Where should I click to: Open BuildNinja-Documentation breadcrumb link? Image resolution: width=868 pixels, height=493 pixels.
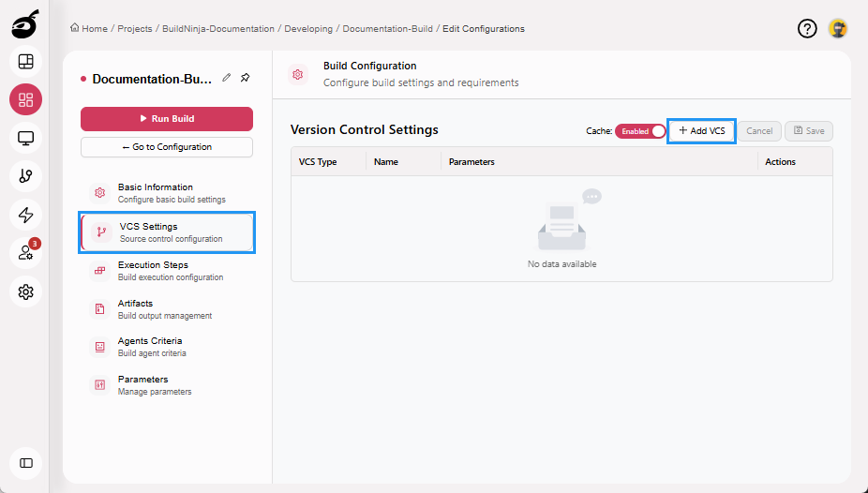click(218, 29)
